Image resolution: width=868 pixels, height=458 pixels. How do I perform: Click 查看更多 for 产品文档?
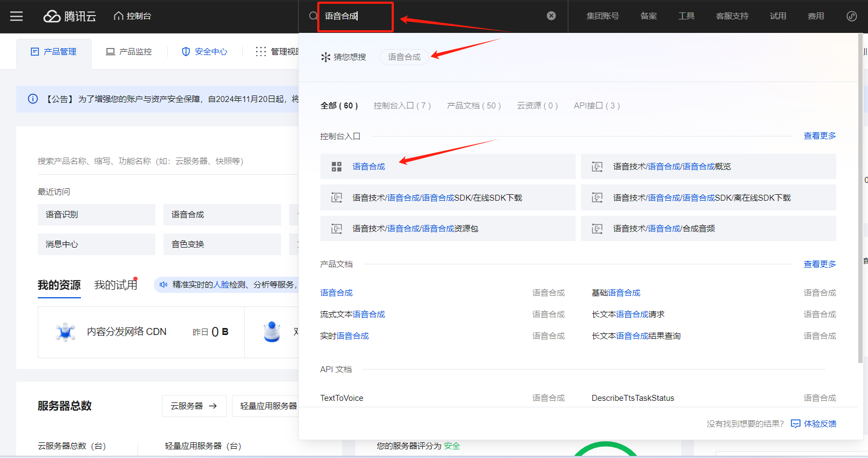820,264
